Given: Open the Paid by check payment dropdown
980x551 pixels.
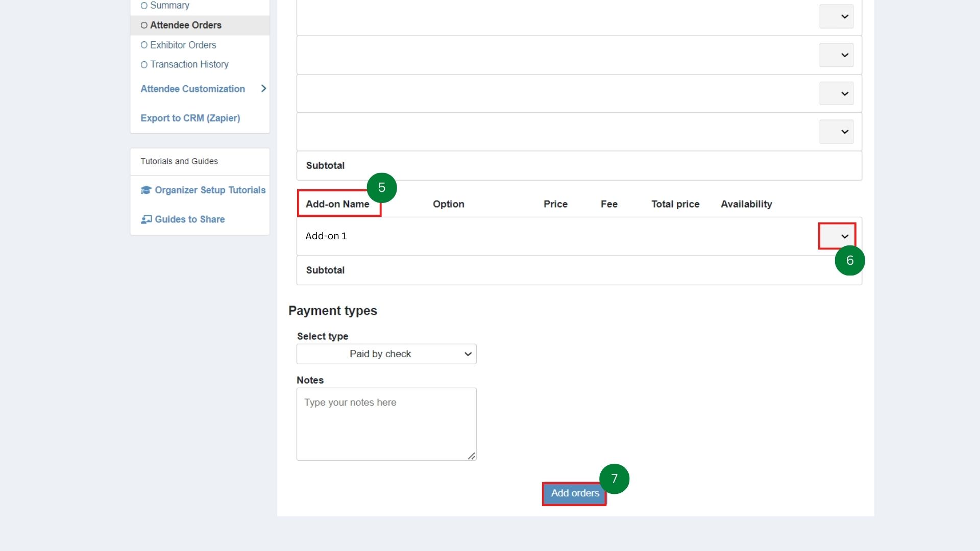Looking at the screenshot, I should coord(386,354).
